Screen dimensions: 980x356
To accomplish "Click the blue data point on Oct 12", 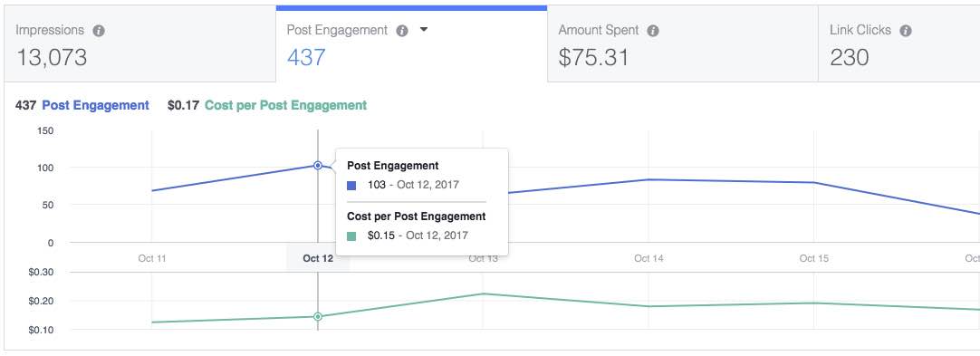I will pos(318,166).
